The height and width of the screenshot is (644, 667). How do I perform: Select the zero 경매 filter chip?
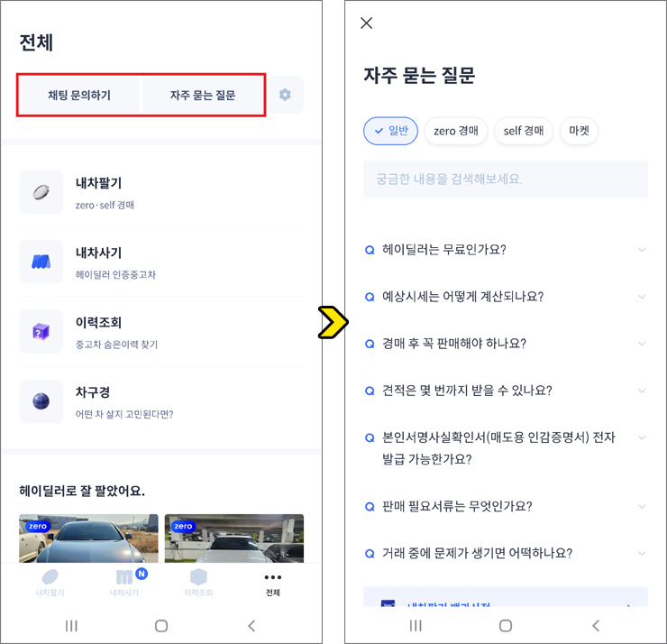tap(456, 131)
